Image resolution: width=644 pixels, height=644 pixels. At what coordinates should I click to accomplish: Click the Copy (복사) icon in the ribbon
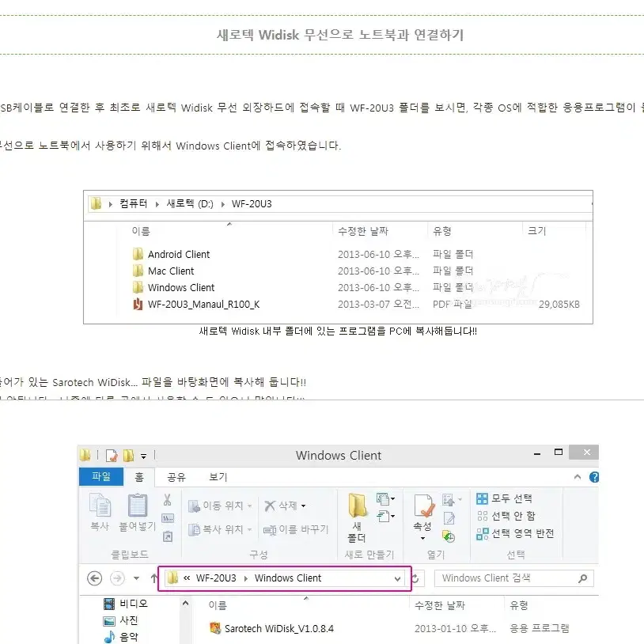(100, 505)
